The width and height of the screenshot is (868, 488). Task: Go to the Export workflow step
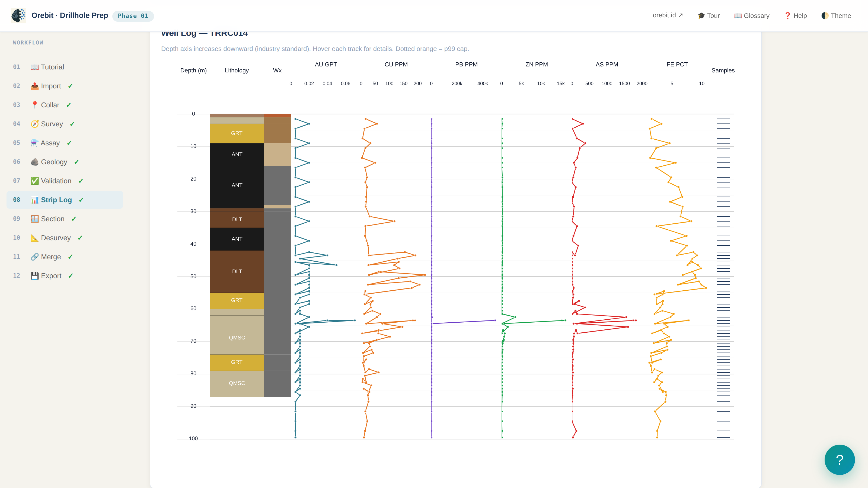(x=65, y=276)
